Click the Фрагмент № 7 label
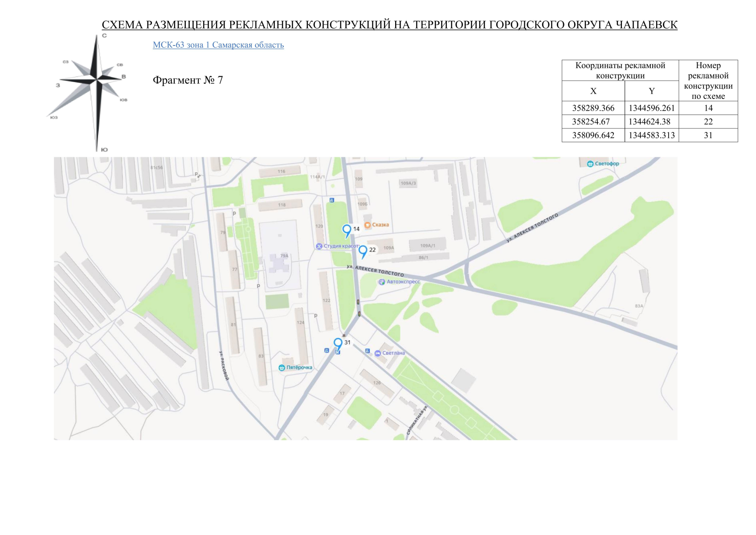The image size is (756, 535). (189, 80)
